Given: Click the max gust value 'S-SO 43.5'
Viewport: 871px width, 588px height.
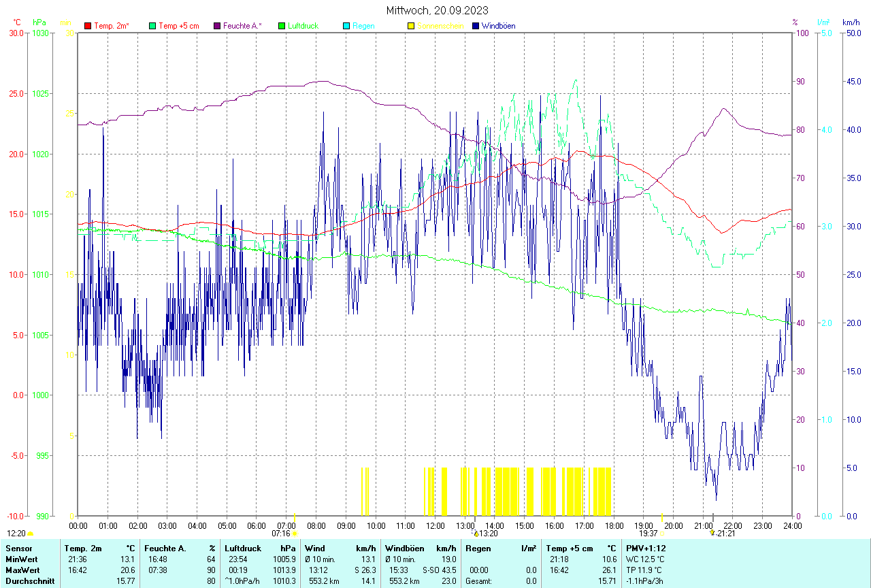Looking at the screenshot, I should [439, 570].
